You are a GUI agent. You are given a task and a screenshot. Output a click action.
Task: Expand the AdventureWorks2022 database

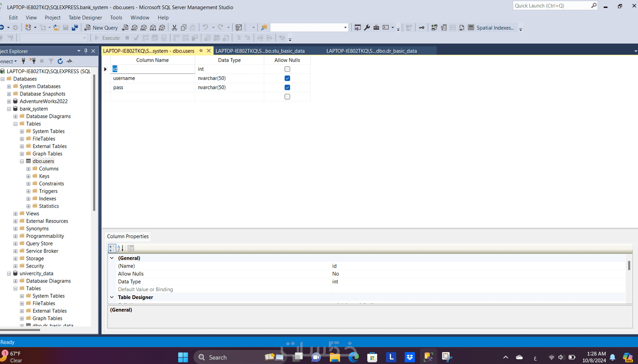9,101
